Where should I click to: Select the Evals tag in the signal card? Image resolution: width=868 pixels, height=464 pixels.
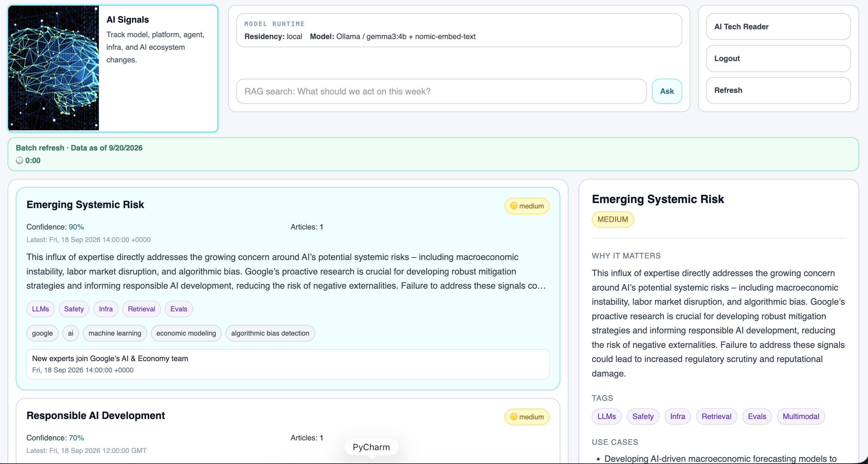pyautogui.click(x=179, y=309)
